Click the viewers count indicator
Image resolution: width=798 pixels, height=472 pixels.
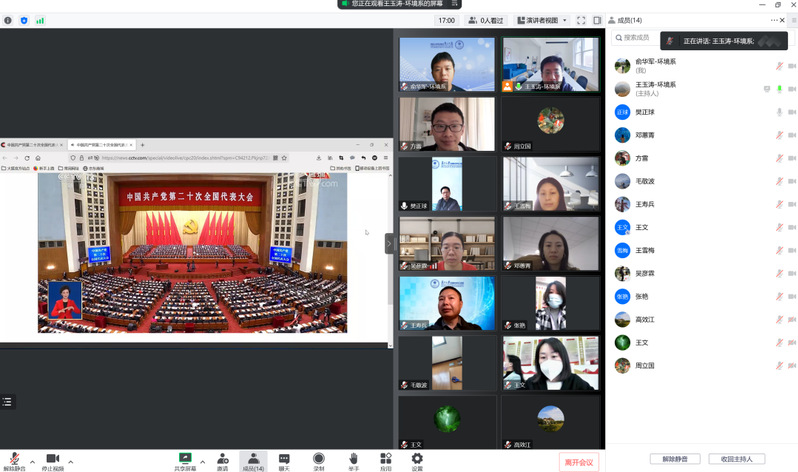coord(486,20)
